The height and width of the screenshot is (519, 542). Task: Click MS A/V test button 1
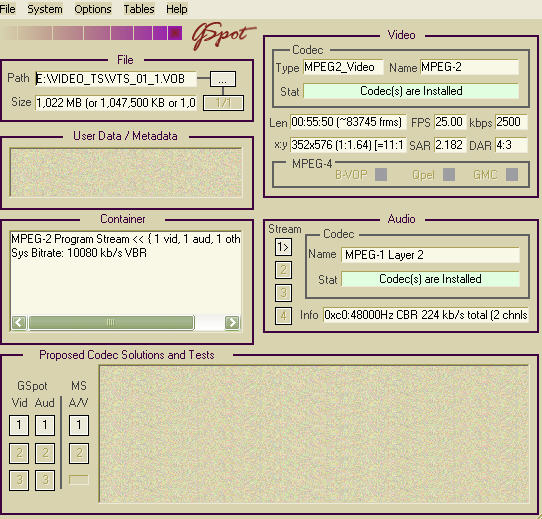[x=79, y=425]
